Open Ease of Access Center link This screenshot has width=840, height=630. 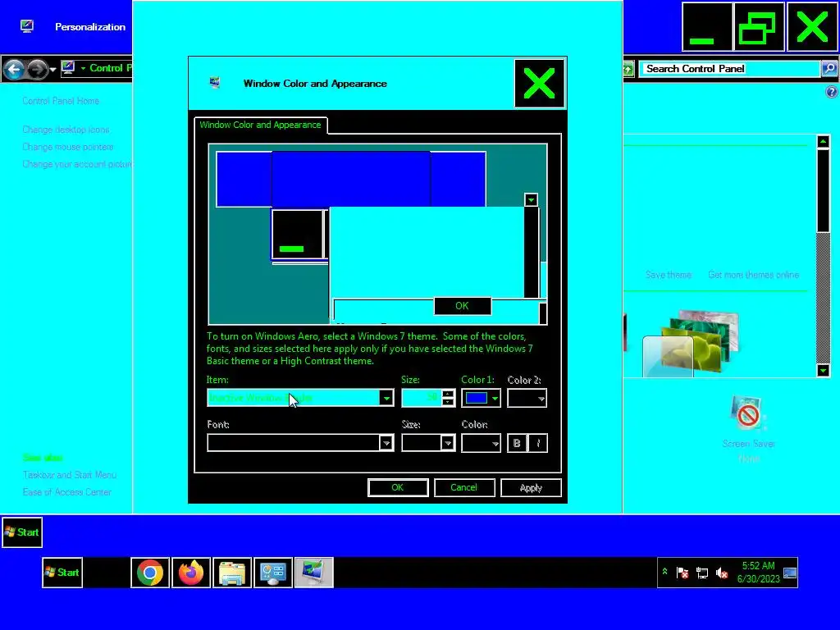[x=67, y=492]
